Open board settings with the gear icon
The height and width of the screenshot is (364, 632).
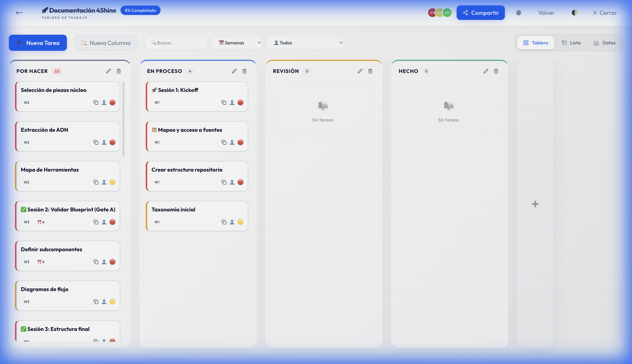[x=519, y=12]
